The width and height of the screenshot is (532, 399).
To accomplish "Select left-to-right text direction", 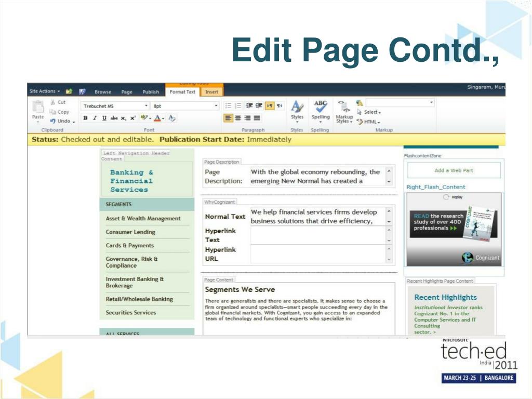I will click(x=270, y=106).
